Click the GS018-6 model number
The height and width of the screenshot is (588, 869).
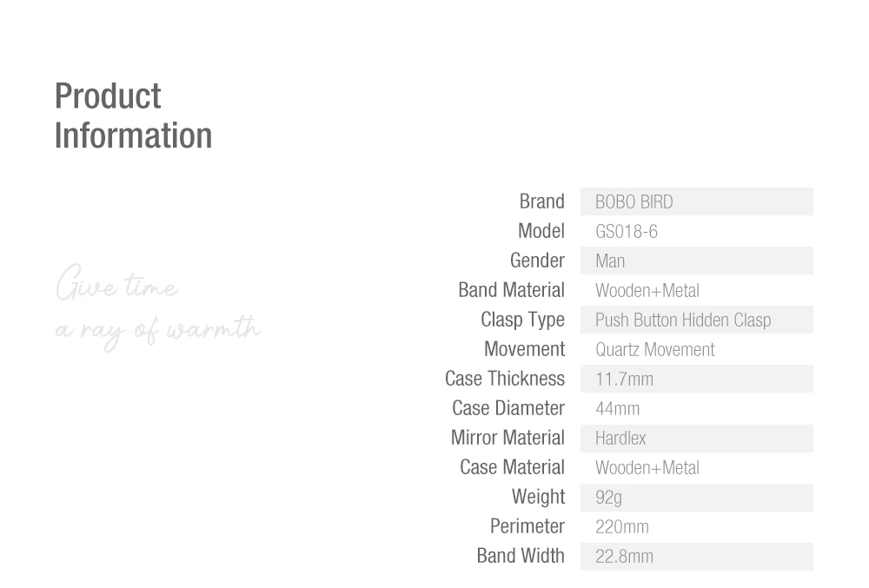pos(627,231)
